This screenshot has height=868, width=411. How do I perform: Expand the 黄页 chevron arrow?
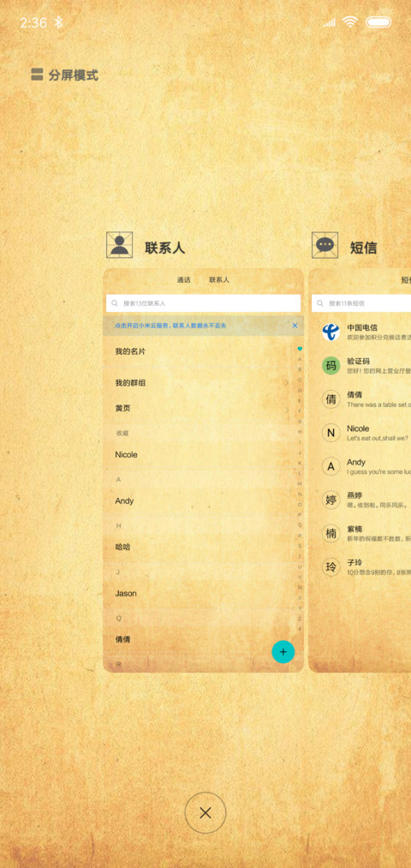pyautogui.click(x=287, y=410)
